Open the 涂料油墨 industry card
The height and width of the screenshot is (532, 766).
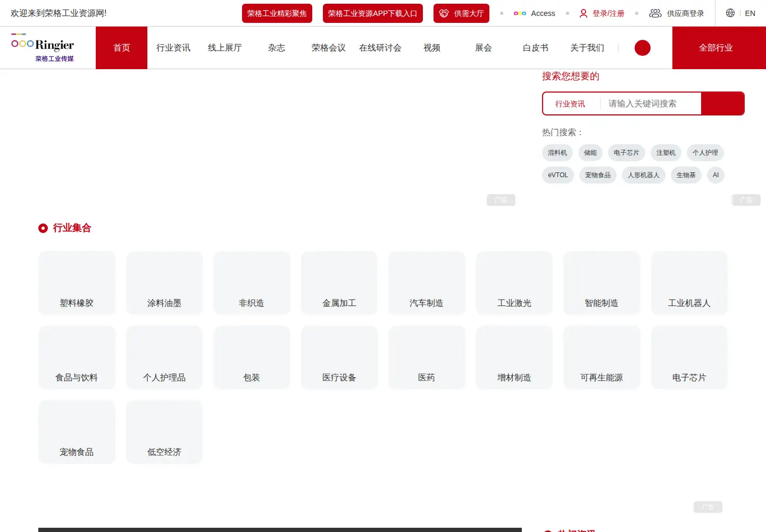click(x=164, y=283)
